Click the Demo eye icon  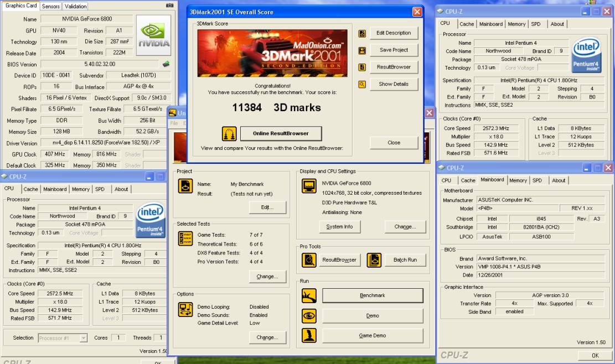(x=309, y=316)
